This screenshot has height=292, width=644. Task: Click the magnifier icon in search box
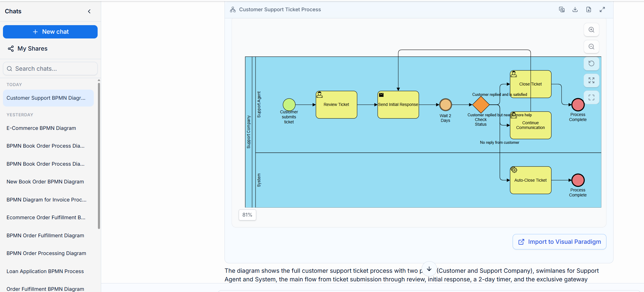9,69
